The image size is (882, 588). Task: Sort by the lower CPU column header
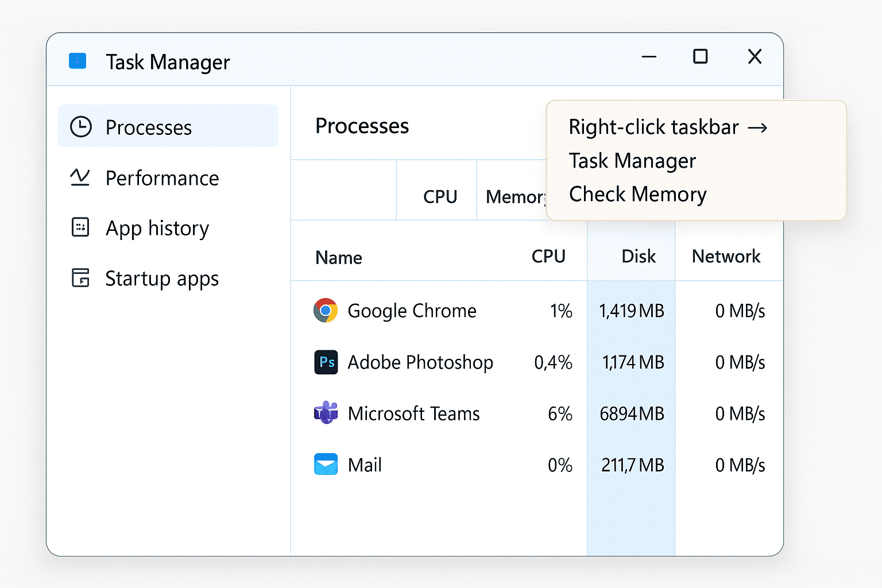coord(548,256)
